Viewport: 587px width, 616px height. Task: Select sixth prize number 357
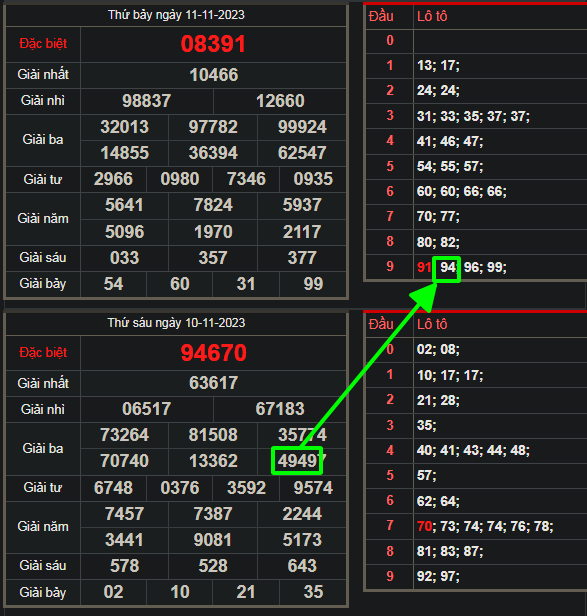[x=213, y=258]
